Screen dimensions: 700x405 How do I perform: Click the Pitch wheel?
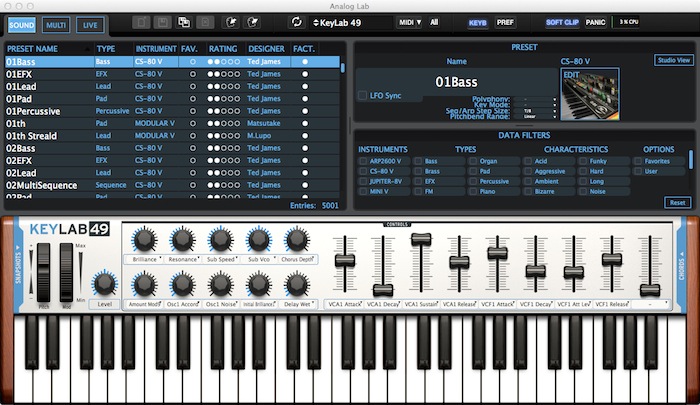[x=43, y=273]
